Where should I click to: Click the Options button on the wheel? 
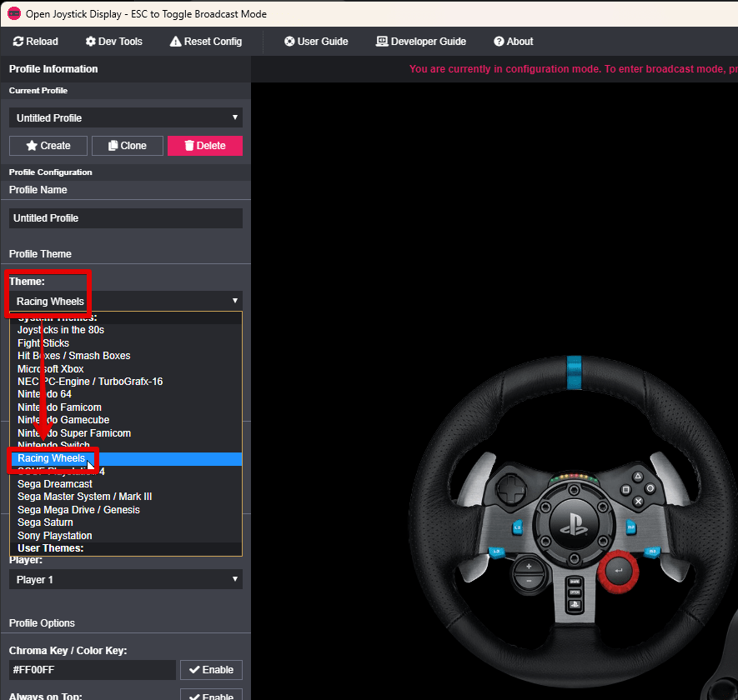[575, 592]
